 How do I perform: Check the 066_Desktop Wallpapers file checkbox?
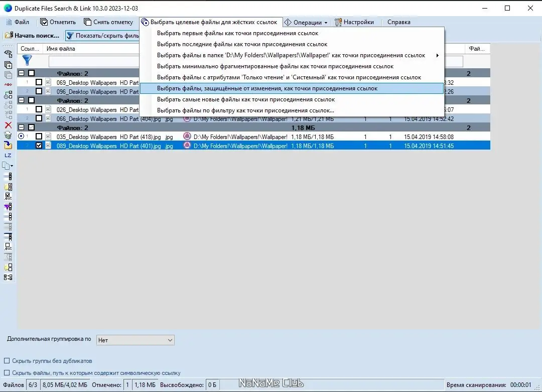tap(39, 118)
